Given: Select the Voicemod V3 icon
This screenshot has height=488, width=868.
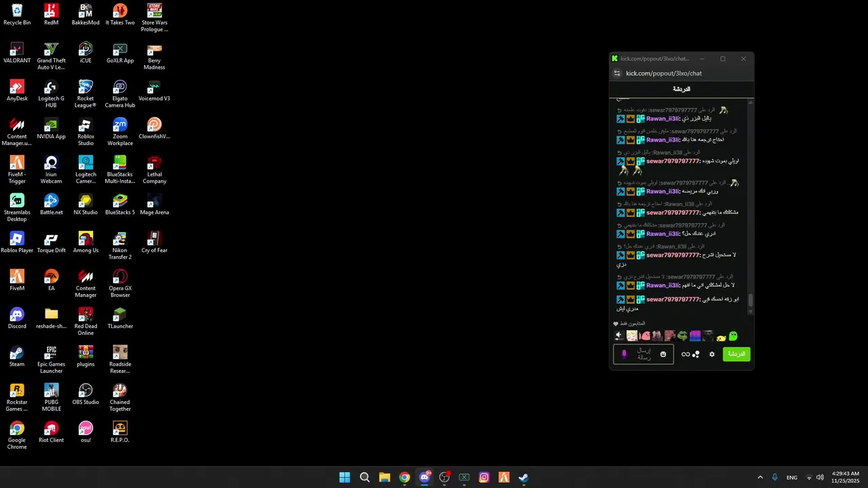Looking at the screenshot, I should coord(154,91).
